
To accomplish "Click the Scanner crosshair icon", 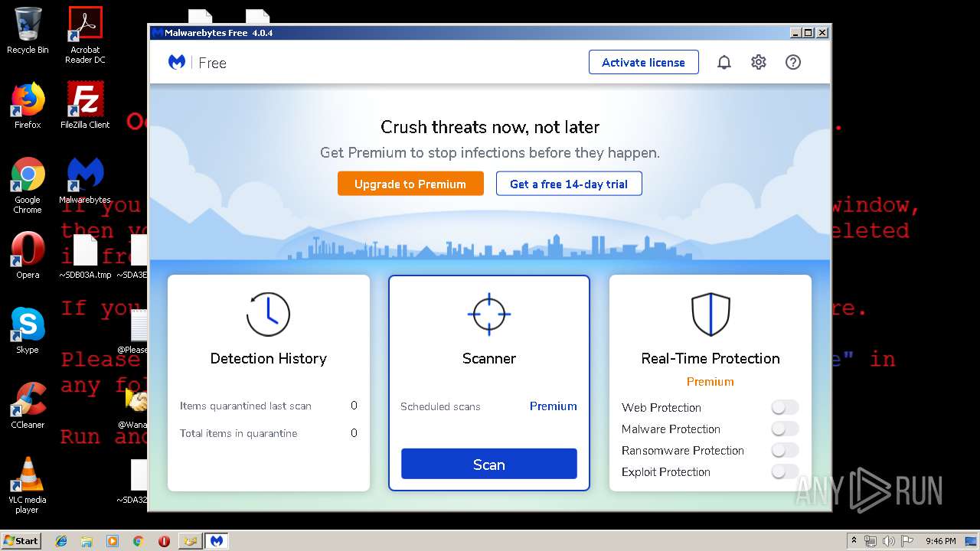I will pos(489,315).
